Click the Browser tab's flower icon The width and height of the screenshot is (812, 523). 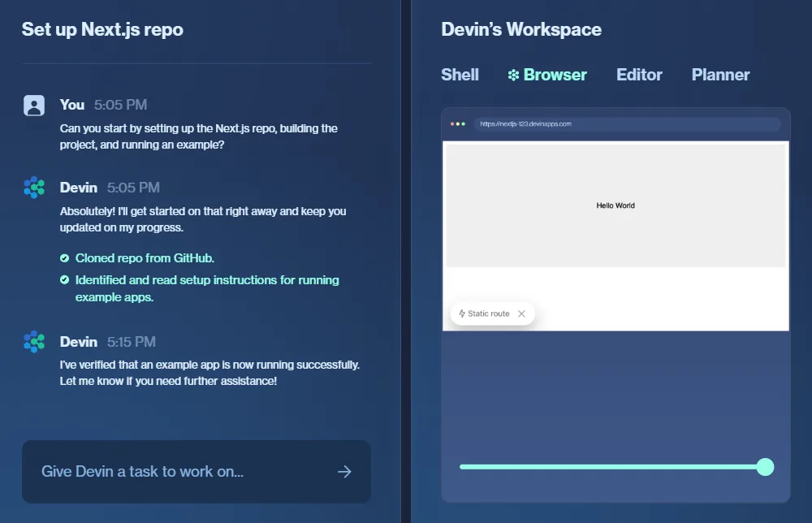pyautogui.click(x=513, y=75)
